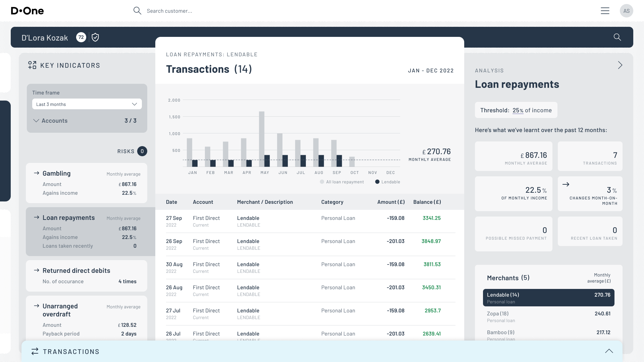Click the shield verified icon
644x362 pixels.
click(x=95, y=37)
